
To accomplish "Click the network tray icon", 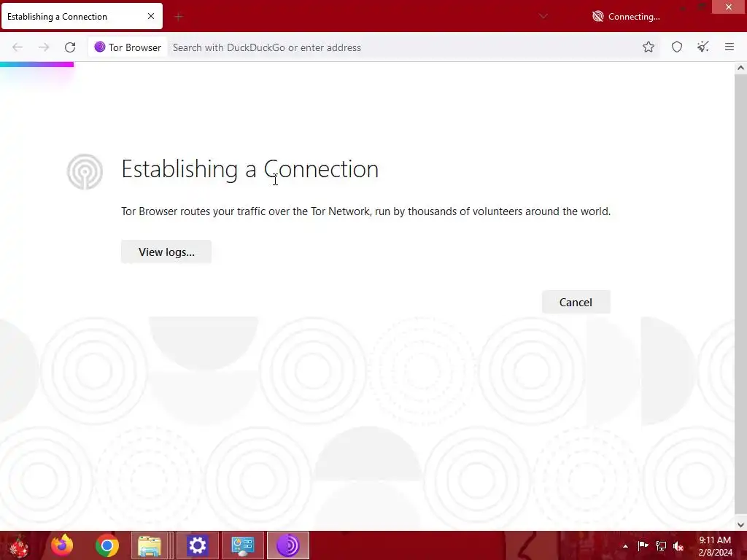I will 660,545.
